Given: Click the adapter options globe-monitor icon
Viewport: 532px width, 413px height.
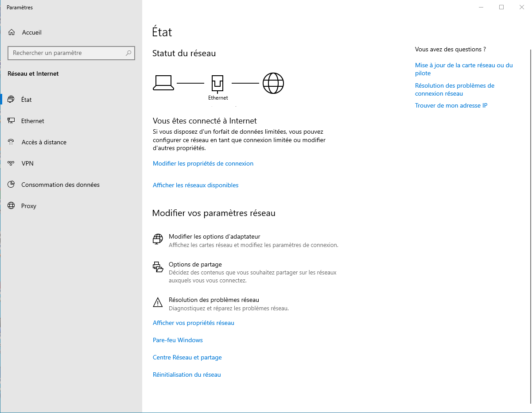Looking at the screenshot, I should (x=158, y=239).
